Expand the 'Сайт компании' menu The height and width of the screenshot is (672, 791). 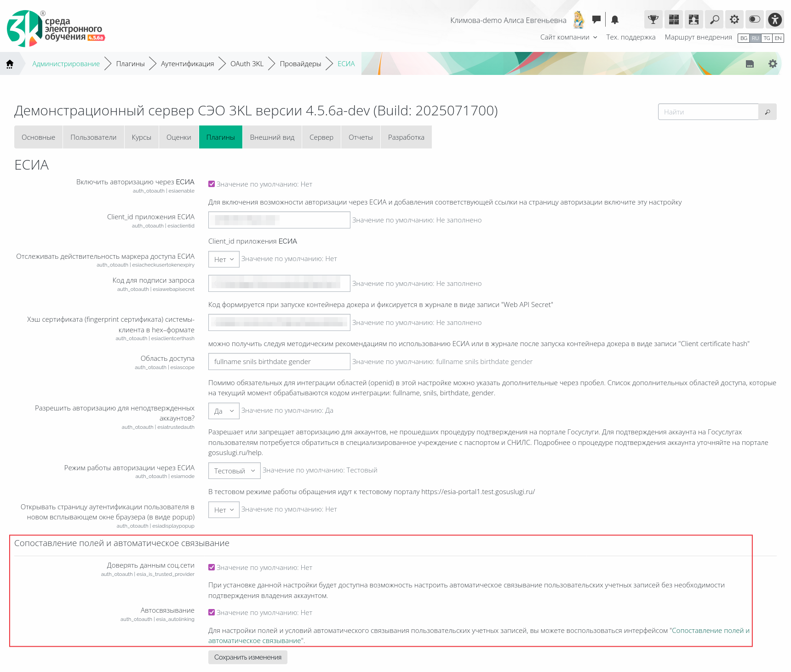click(x=568, y=37)
